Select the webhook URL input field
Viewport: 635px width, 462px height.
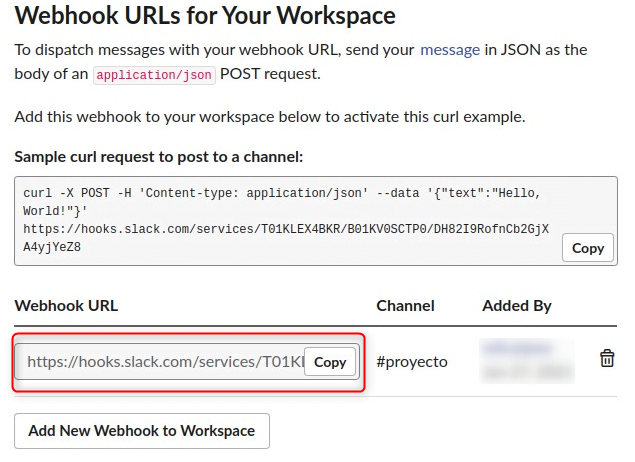pyautogui.click(x=187, y=362)
